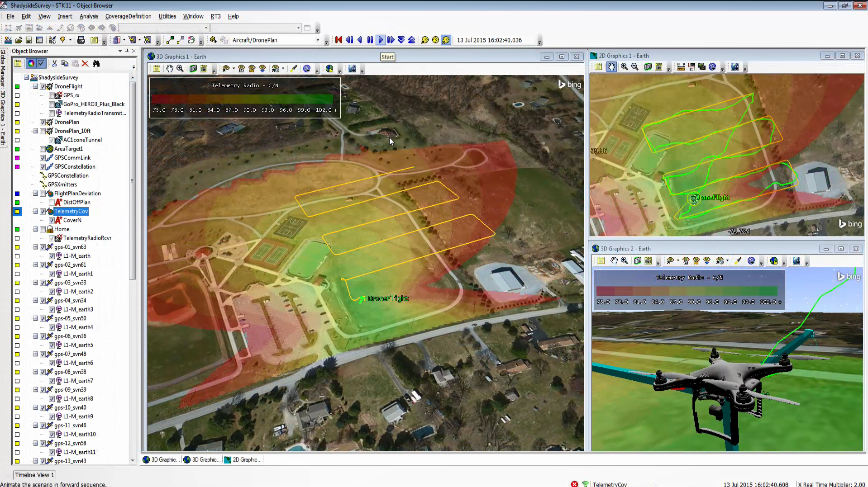Image resolution: width=868 pixels, height=487 pixels.
Task: Click measure A-B ruler icon in 2D Graphics 1
Action: [681, 67]
